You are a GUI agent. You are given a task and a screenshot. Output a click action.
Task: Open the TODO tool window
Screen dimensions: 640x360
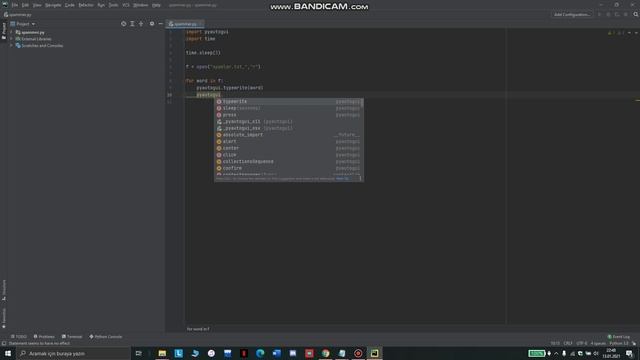click(19, 337)
